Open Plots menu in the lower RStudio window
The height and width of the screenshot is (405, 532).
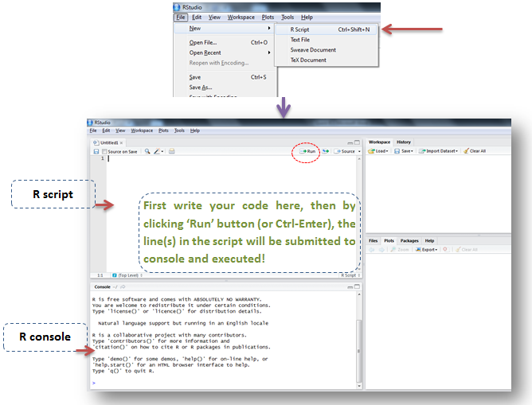point(163,130)
